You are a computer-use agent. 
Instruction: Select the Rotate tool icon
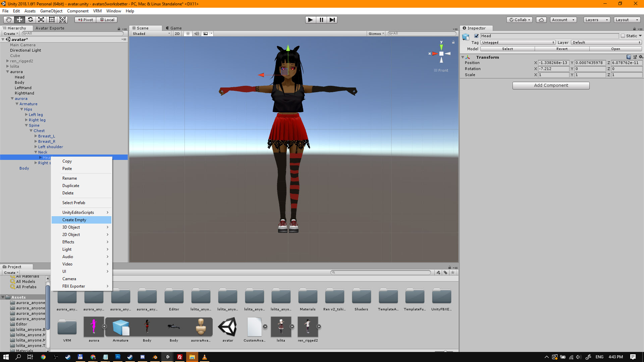click(x=30, y=20)
